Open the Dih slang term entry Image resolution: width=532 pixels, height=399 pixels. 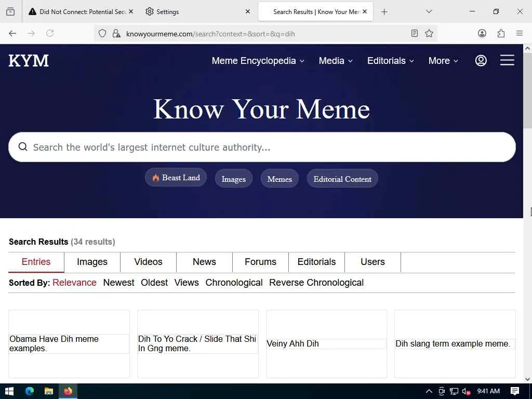[455, 344]
